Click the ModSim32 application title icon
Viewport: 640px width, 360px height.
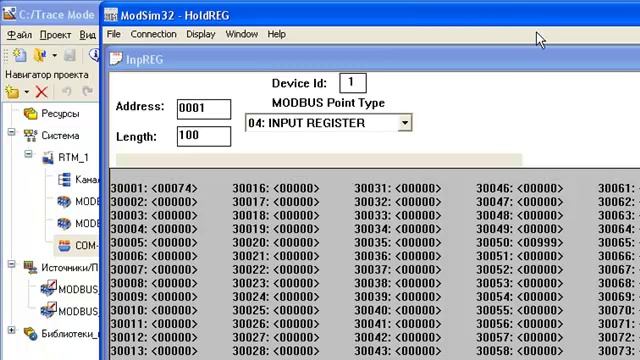pos(111,15)
